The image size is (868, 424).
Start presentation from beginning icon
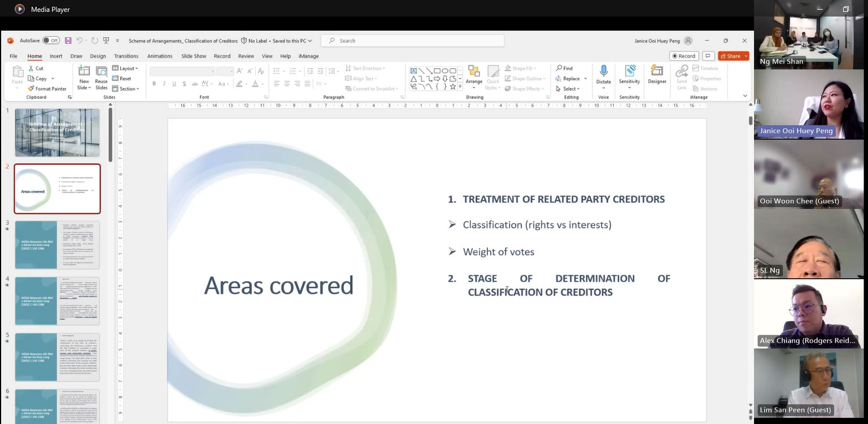(106, 41)
